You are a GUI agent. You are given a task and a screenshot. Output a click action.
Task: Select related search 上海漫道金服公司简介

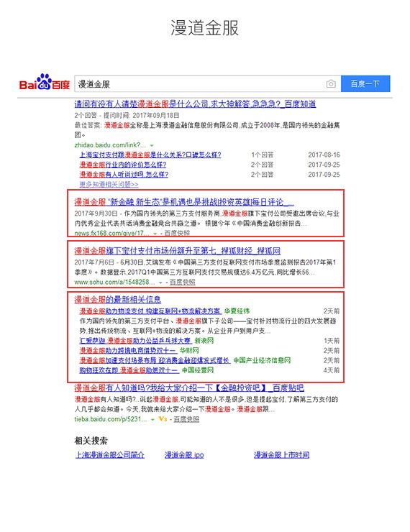pyautogui.click(x=110, y=455)
